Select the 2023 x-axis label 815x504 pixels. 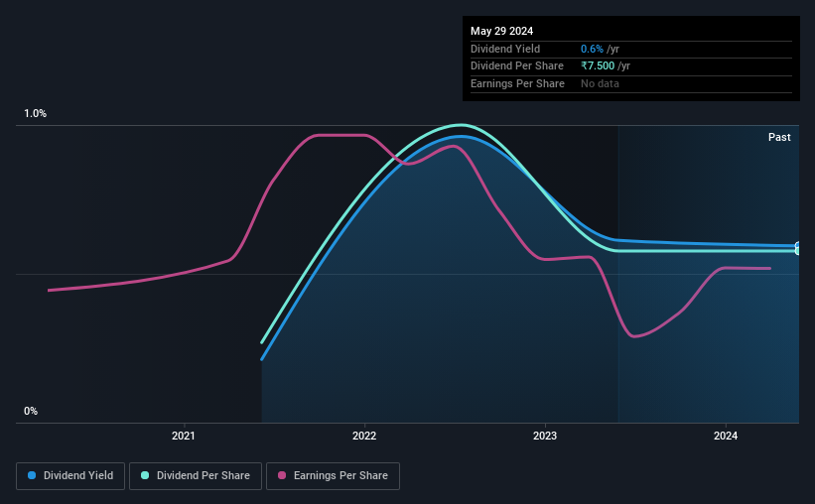coord(545,436)
